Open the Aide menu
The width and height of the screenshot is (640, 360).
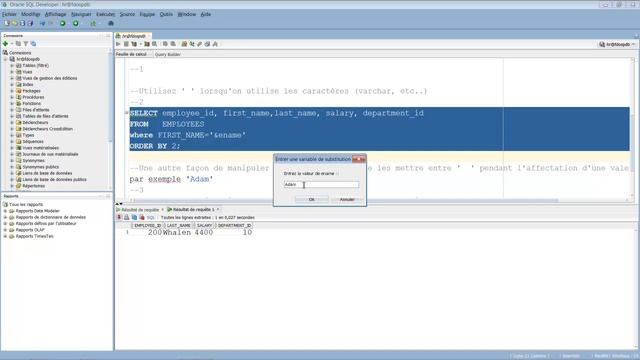[x=205, y=14]
